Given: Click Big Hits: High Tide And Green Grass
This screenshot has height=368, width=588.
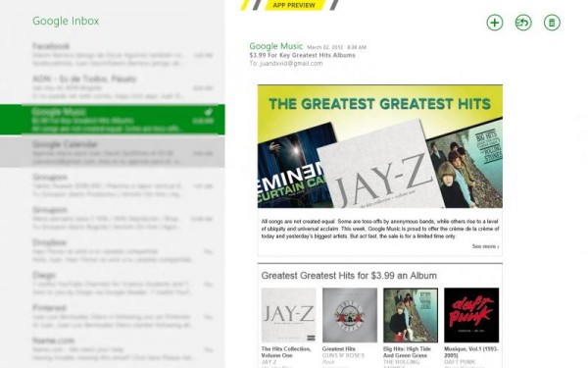Looking at the screenshot, I should click(407, 352).
